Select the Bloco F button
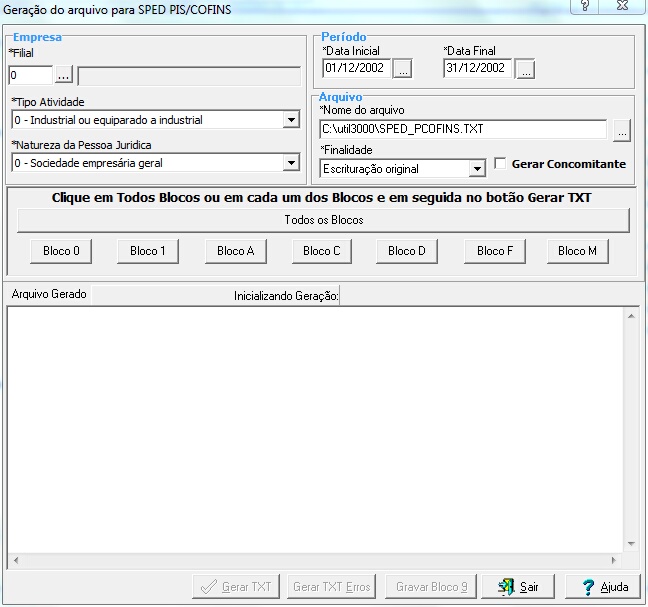648x607 pixels. click(495, 251)
